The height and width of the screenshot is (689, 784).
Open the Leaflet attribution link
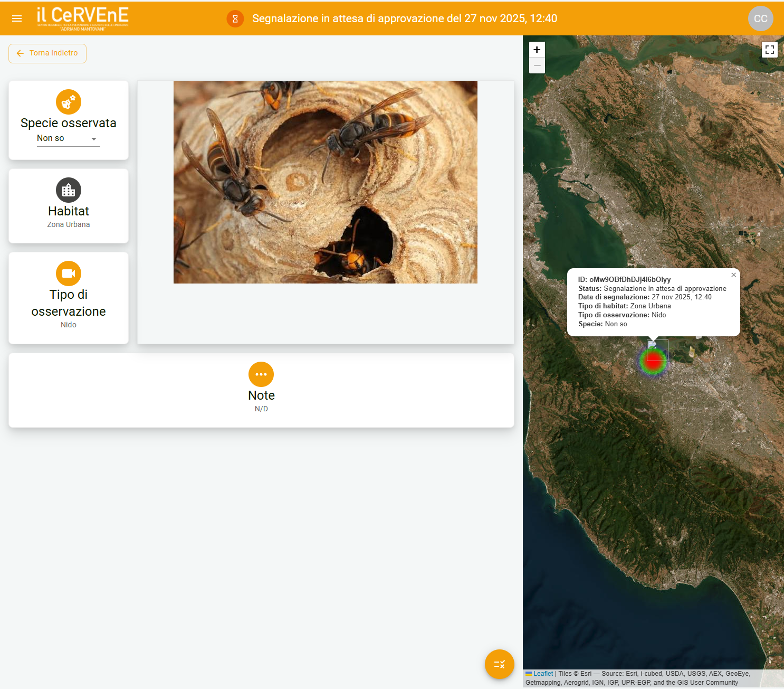(x=544, y=673)
